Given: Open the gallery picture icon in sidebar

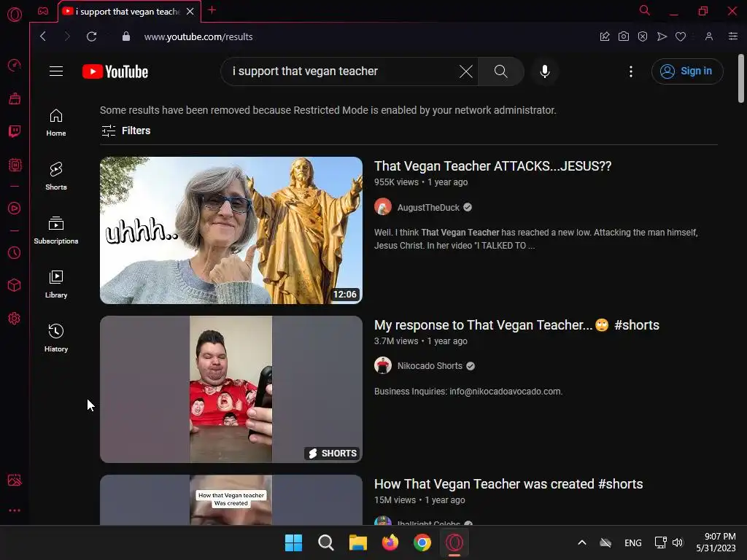Looking at the screenshot, I should (15, 480).
